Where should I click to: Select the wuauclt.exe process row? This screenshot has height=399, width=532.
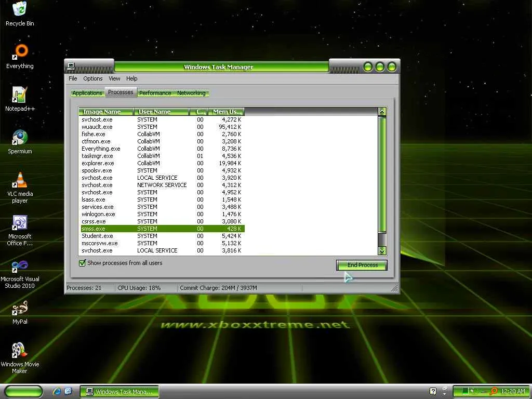click(162, 127)
